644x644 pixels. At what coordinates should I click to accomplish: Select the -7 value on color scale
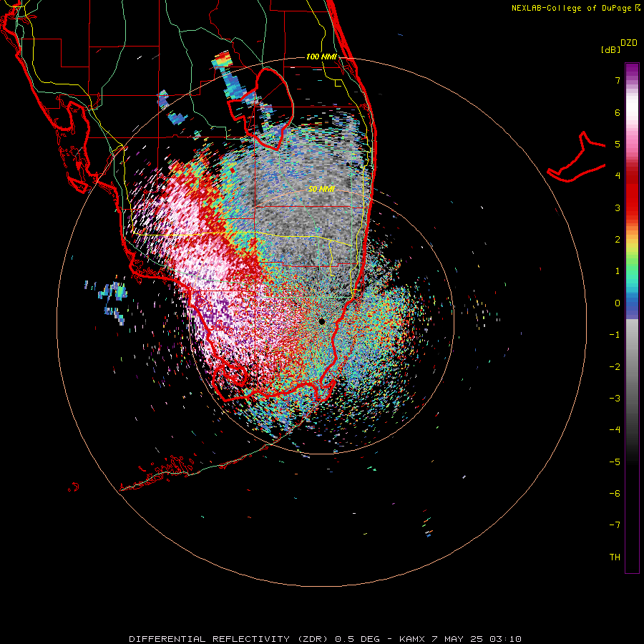pyautogui.click(x=615, y=525)
